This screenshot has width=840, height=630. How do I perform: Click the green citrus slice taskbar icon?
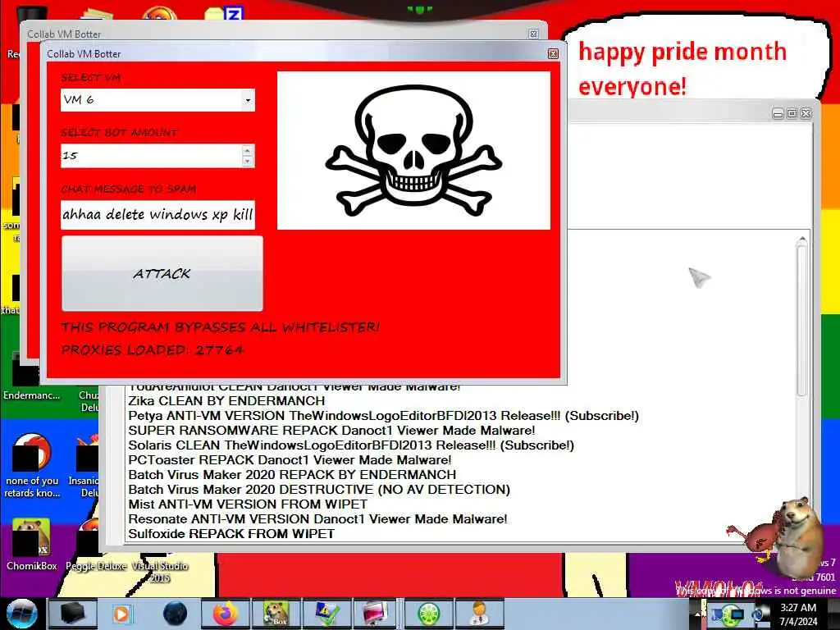pos(429,614)
